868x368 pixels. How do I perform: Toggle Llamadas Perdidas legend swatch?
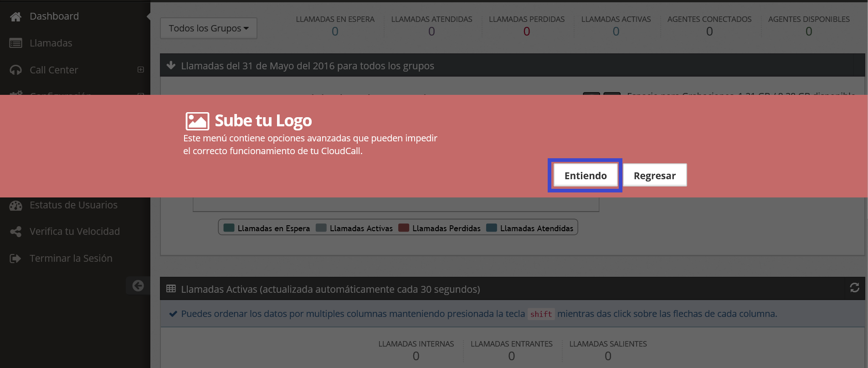tap(404, 228)
